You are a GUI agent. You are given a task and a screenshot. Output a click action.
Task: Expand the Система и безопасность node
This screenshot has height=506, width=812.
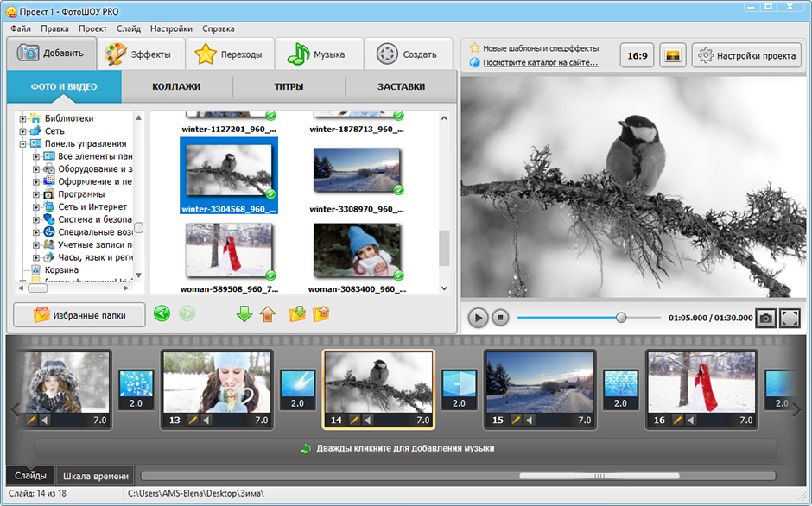tap(35, 219)
